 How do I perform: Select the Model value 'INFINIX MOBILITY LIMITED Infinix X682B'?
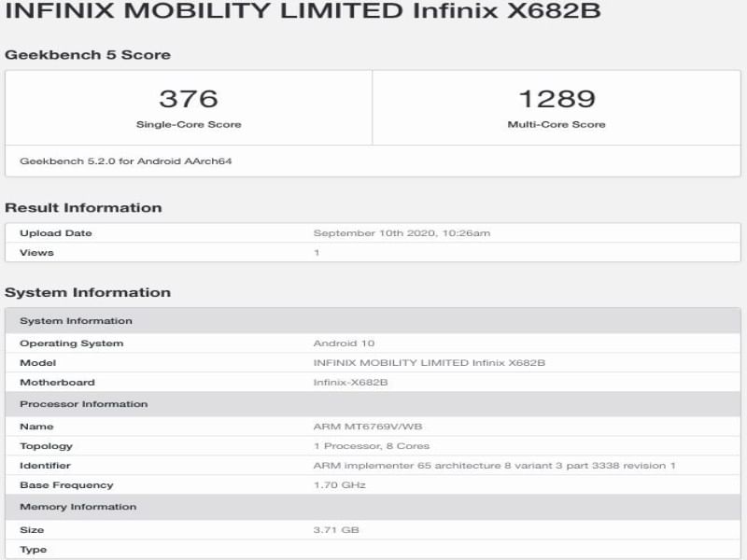pyautogui.click(x=430, y=363)
